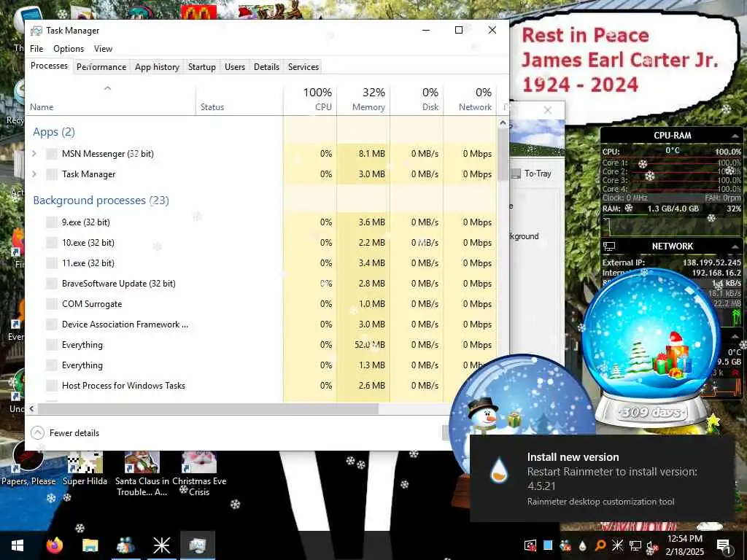The image size is (747, 560).
Task: Select Host Process for Windows Tasks
Action: pyautogui.click(x=123, y=386)
